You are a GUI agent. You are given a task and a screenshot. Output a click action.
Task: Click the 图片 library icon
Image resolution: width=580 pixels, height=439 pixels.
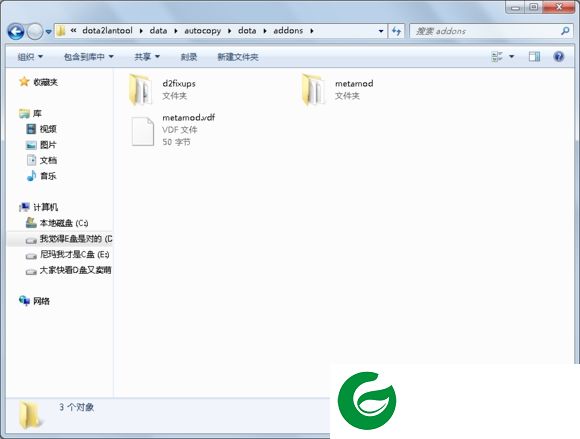(31, 145)
